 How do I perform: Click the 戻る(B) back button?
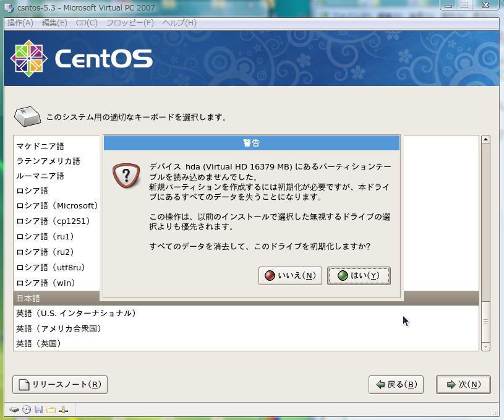(x=396, y=385)
